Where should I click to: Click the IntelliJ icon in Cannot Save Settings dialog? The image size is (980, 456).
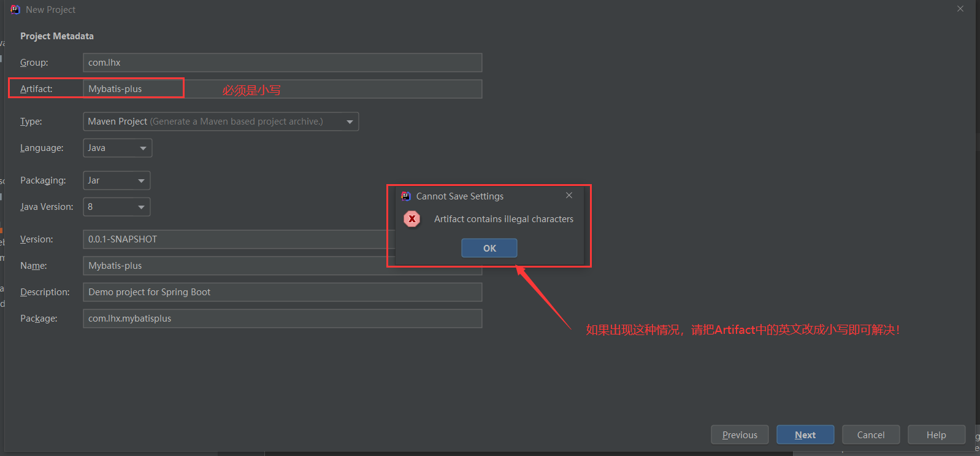[x=405, y=196]
